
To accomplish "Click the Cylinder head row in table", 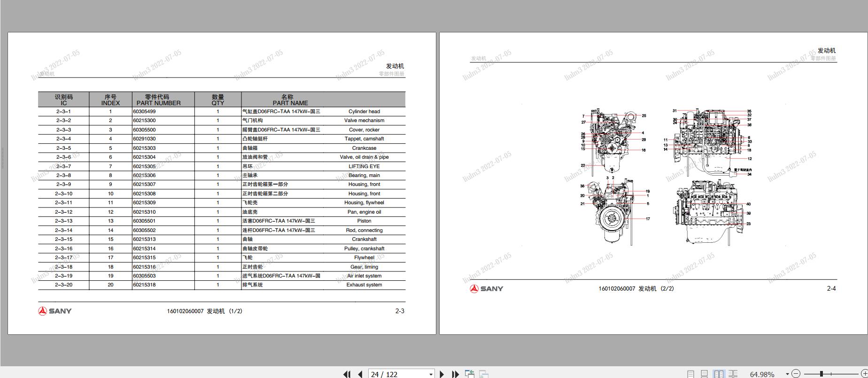I will pos(221,112).
